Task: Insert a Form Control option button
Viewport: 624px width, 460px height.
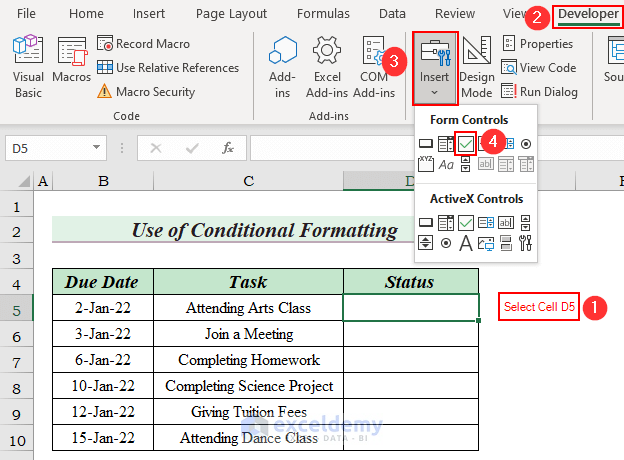Action: [x=526, y=144]
